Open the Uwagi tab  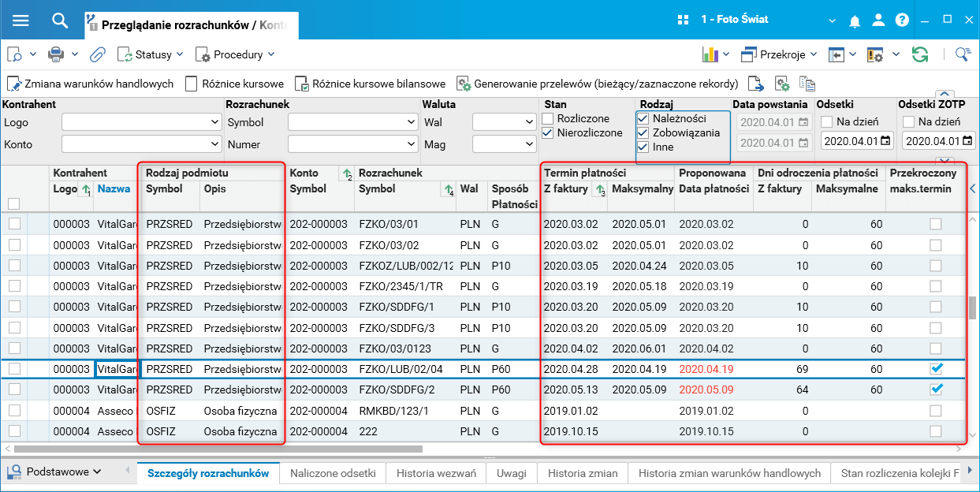click(x=512, y=473)
